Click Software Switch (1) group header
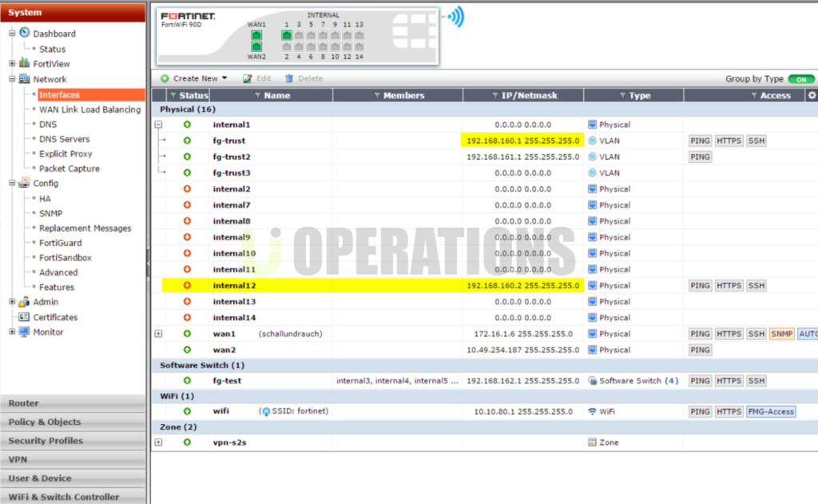This screenshot has width=818, height=504. pos(202,365)
